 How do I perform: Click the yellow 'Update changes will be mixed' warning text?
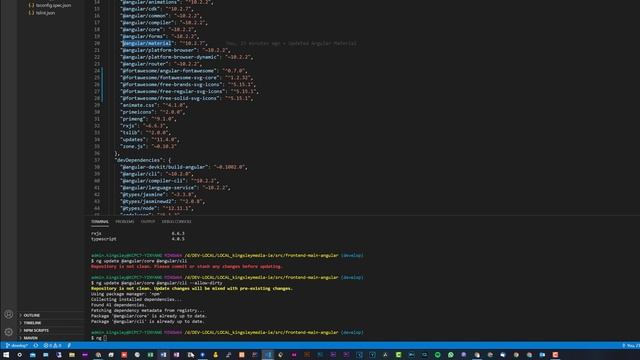coord(192,289)
